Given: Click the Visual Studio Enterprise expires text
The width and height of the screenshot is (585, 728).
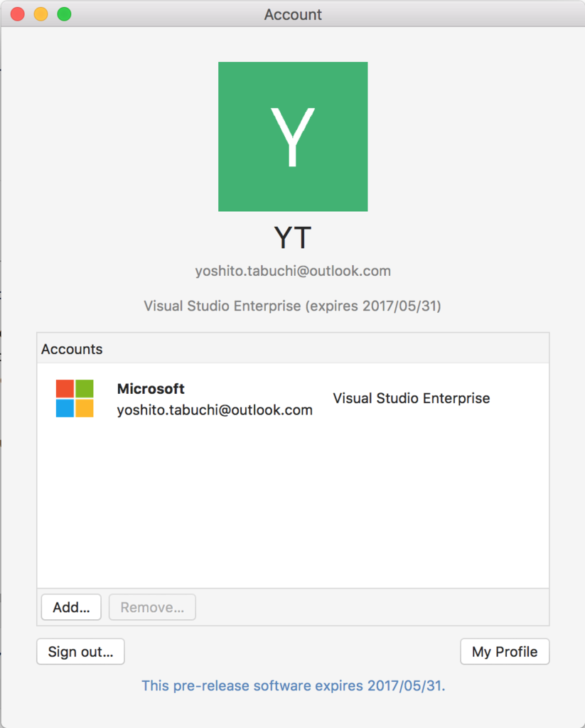Looking at the screenshot, I should [293, 306].
